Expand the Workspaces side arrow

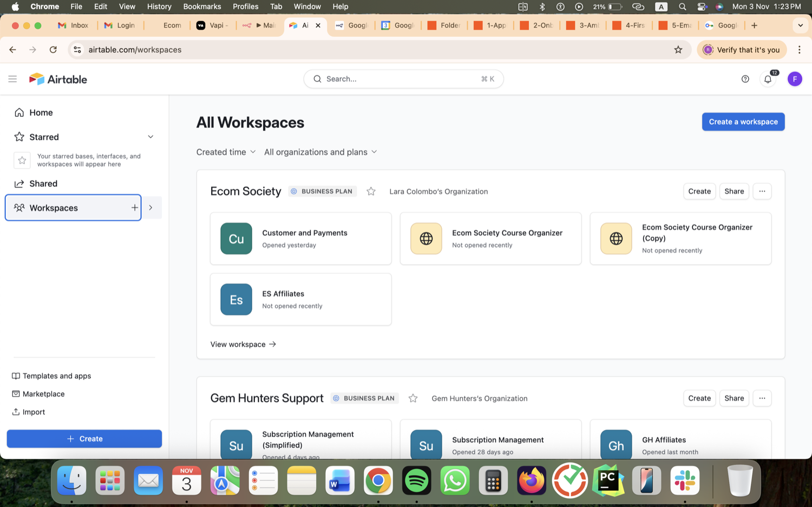[151, 208]
